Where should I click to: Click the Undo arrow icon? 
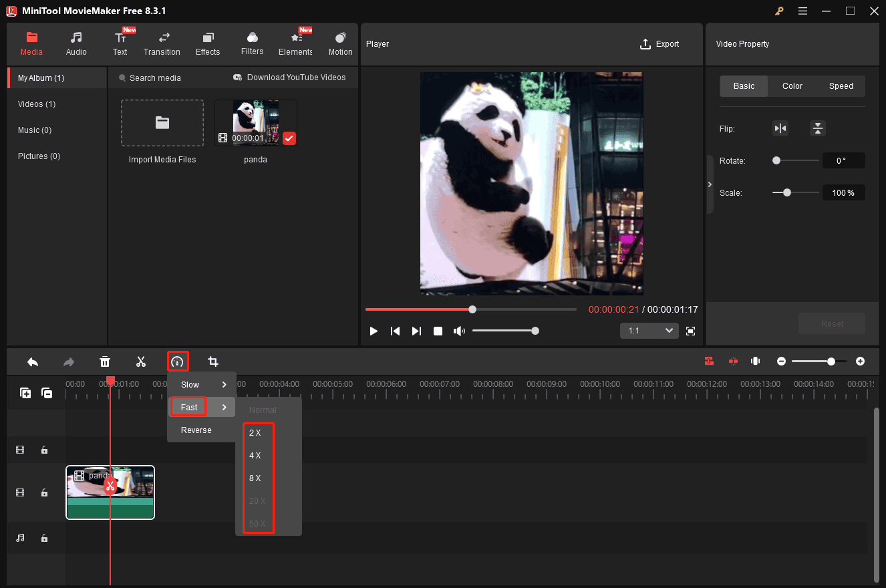click(32, 361)
